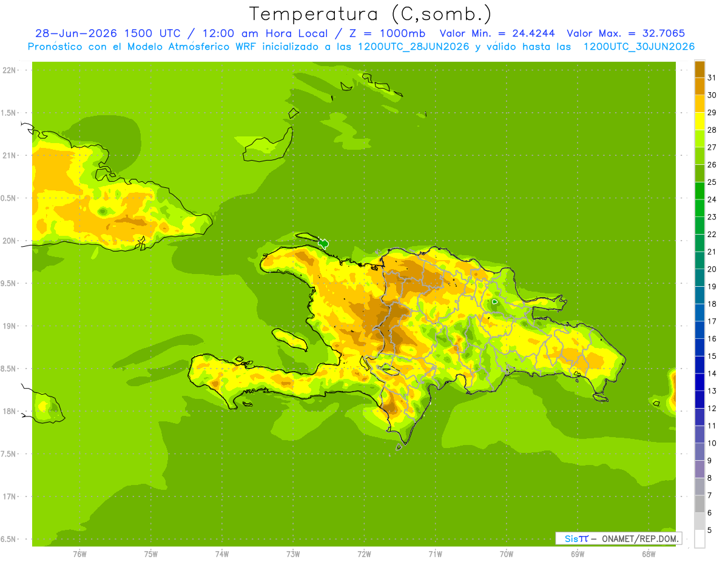Click 'Valor Max. = 32.7065'
This screenshot has width=728, height=562.
(626, 33)
